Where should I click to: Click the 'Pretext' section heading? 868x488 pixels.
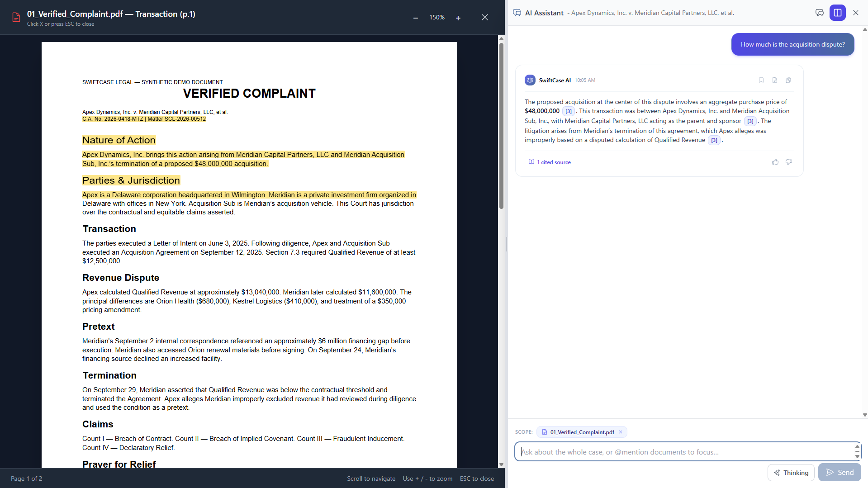pos(98,327)
